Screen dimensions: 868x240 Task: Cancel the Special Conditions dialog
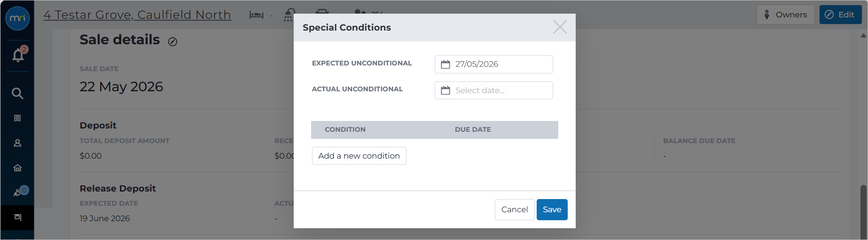515,209
